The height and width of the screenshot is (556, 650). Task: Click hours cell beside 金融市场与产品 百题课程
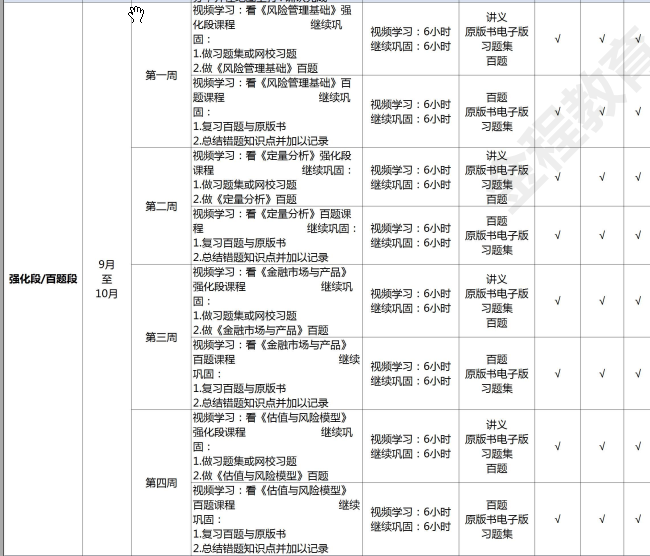pos(410,374)
